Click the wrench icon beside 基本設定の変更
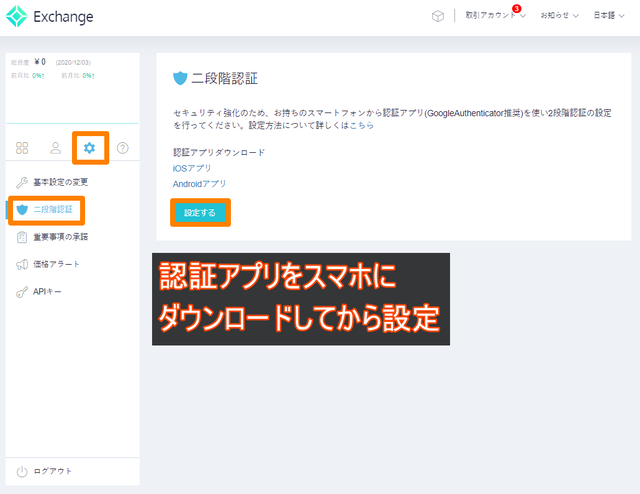Viewport: 640px width, 494px height. [x=22, y=182]
